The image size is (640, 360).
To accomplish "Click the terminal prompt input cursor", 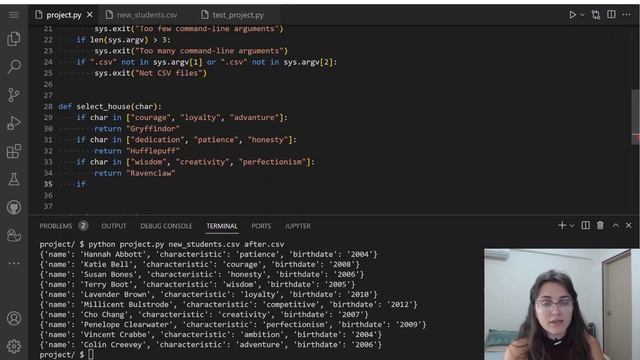I will point(91,355).
